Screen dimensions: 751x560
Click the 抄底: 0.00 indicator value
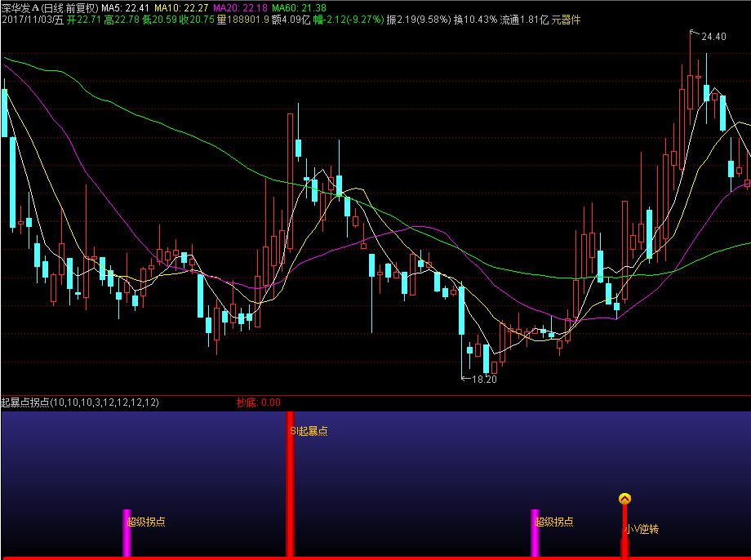(x=259, y=402)
